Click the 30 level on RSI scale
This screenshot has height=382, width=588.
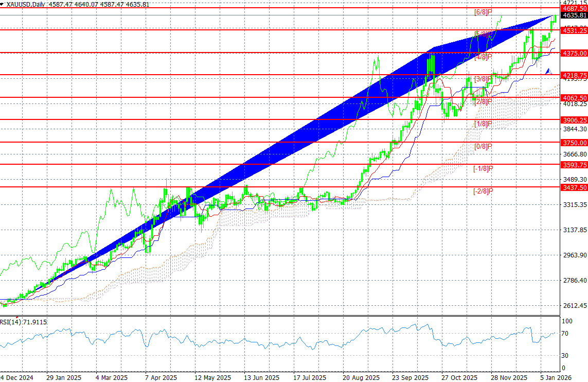pos(565,355)
